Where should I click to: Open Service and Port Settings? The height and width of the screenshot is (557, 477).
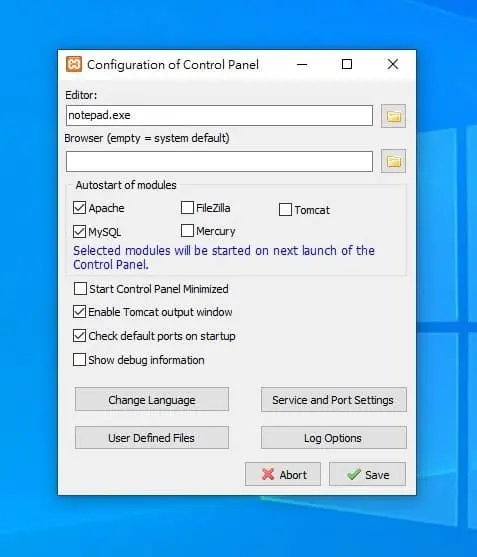click(x=334, y=400)
